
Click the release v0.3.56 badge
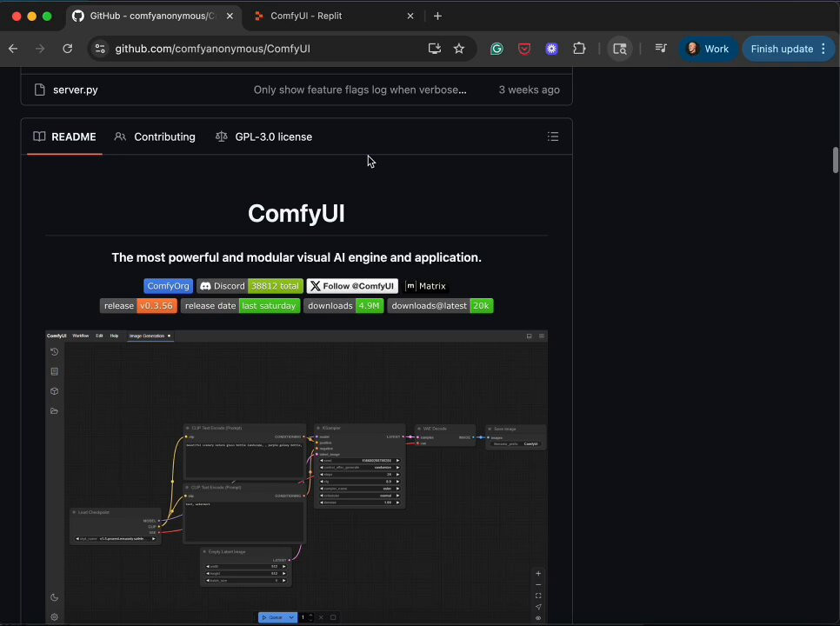coord(138,306)
